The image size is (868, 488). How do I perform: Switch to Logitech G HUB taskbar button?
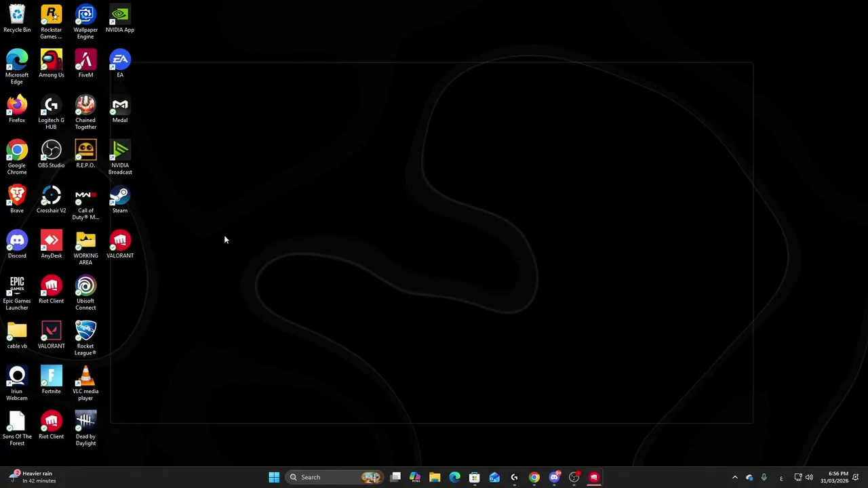click(514, 477)
